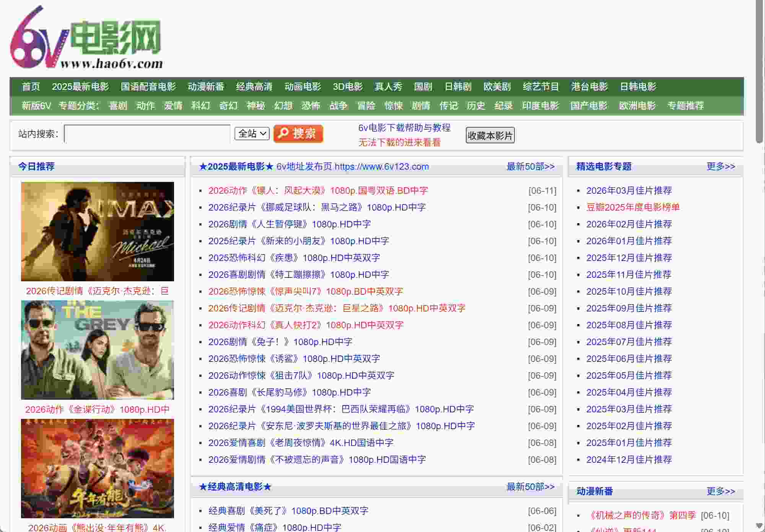
Task: Open caption link 2026动作《金谍行动》
Action: pyautogui.click(x=98, y=409)
